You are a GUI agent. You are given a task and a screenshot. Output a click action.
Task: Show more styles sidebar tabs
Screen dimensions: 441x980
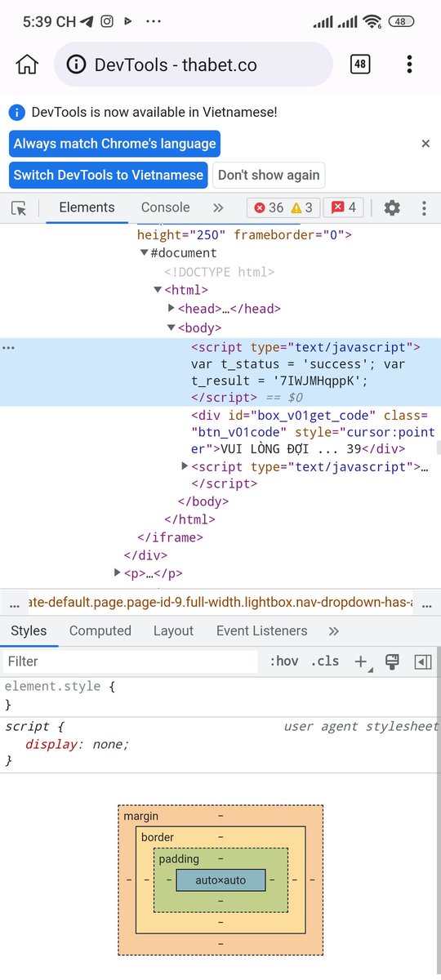point(333,631)
